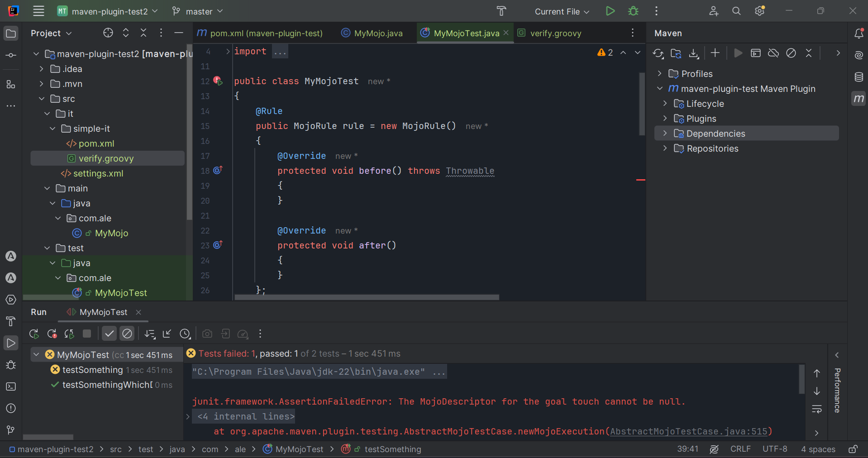Click CRLF line separator in status bar
Image resolution: width=868 pixels, height=458 pixels.
(x=740, y=449)
